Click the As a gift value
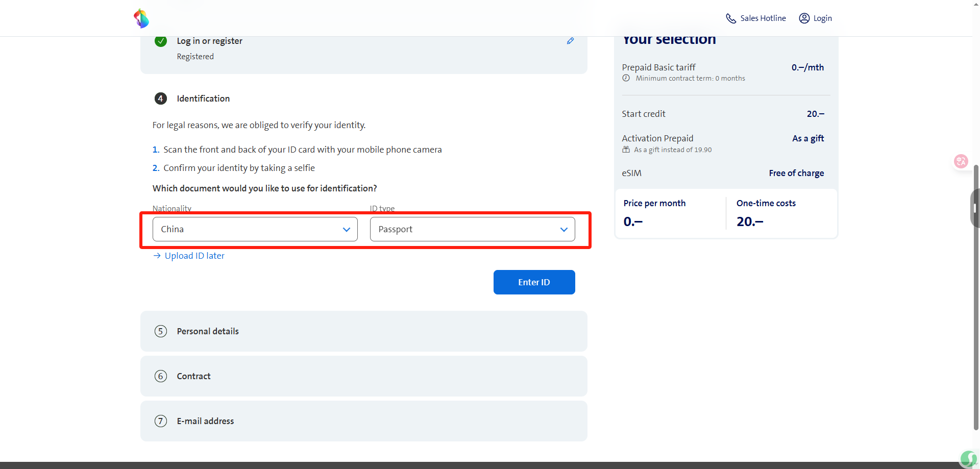Viewport: 980px width, 469px height. coord(808,138)
